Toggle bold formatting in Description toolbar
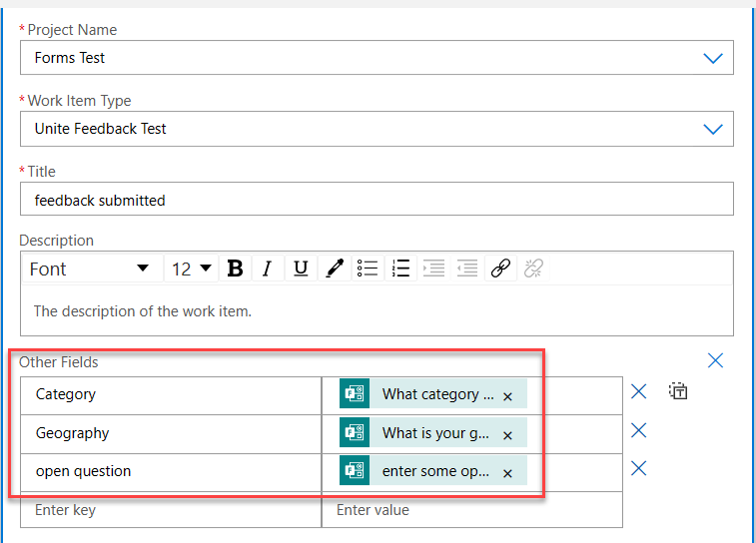The height and width of the screenshot is (543, 756). [x=235, y=269]
